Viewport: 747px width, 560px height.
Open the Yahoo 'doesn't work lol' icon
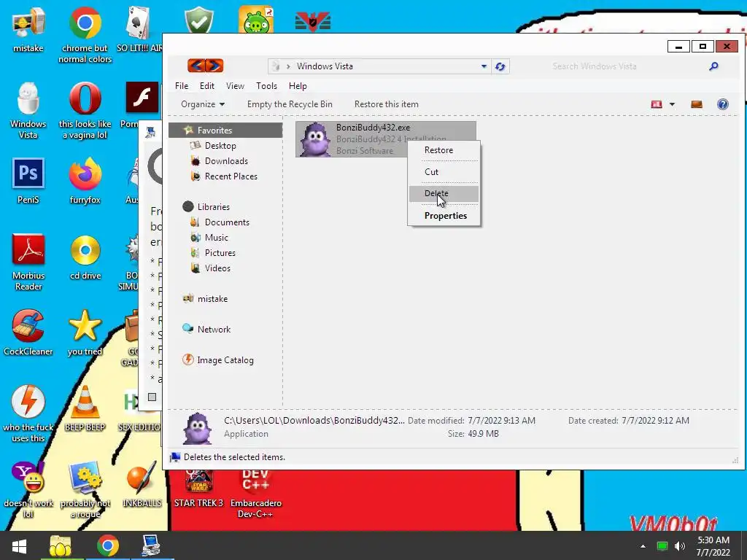(x=28, y=489)
